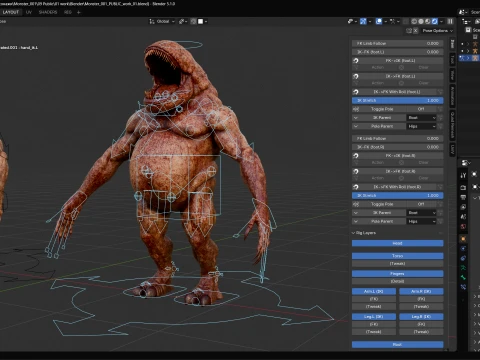Open the Pose Options dropdown
This screenshot has height=360, width=480.
[x=438, y=31]
